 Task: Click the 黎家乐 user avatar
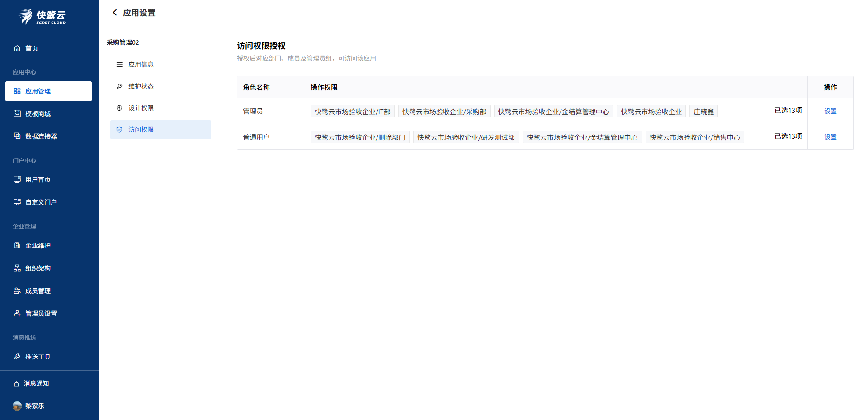pyautogui.click(x=17, y=406)
